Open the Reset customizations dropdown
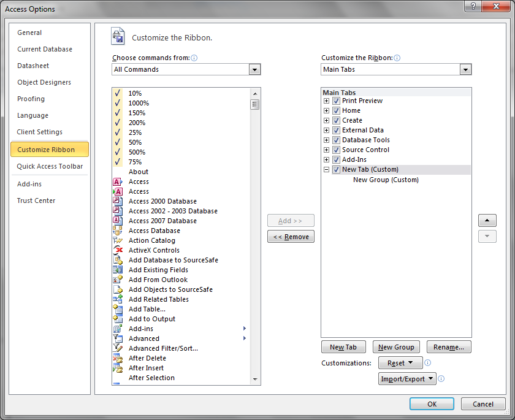Image resolution: width=515 pixels, height=420 pixels. coord(400,363)
